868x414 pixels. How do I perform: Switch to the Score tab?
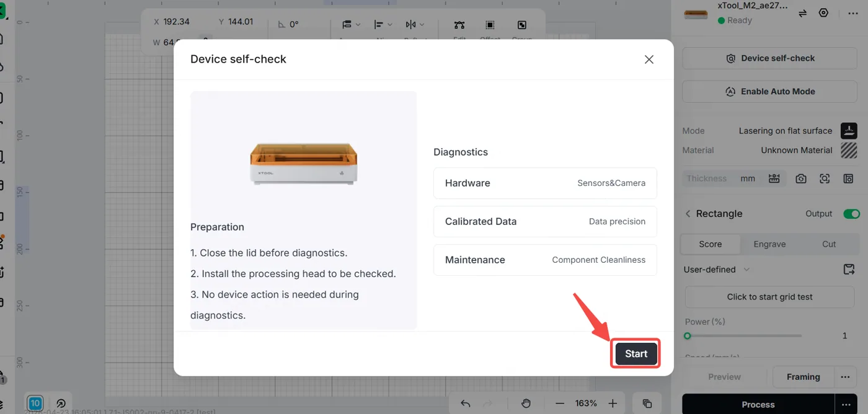[711, 244]
